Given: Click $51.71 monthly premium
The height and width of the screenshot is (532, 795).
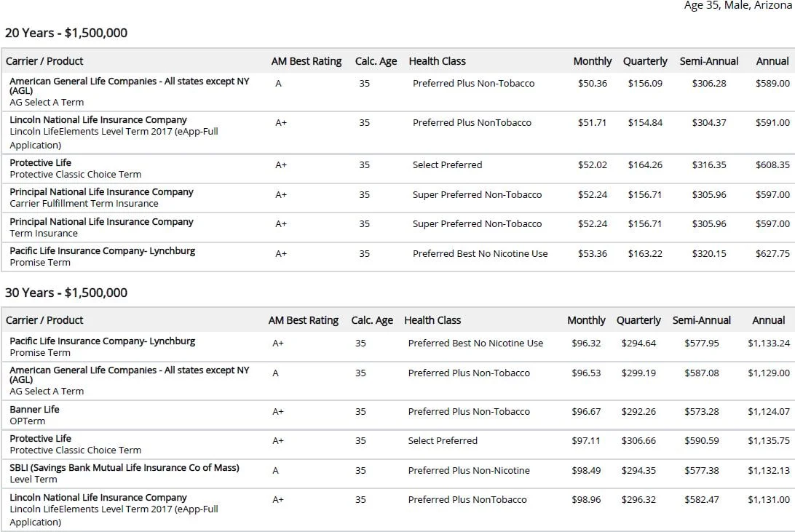Looking at the screenshot, I should [x=592, y=122].
